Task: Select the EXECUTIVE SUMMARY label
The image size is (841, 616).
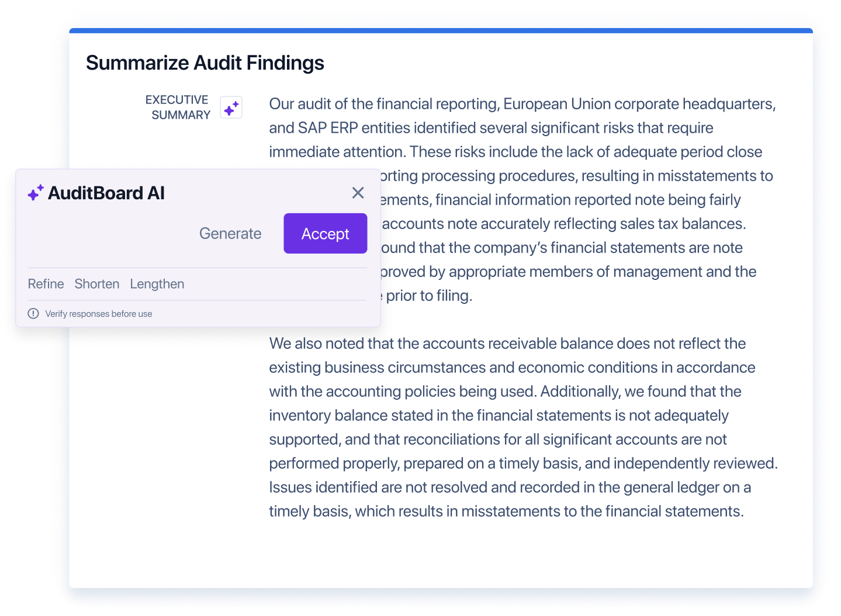Action: (x=177, y=107)
